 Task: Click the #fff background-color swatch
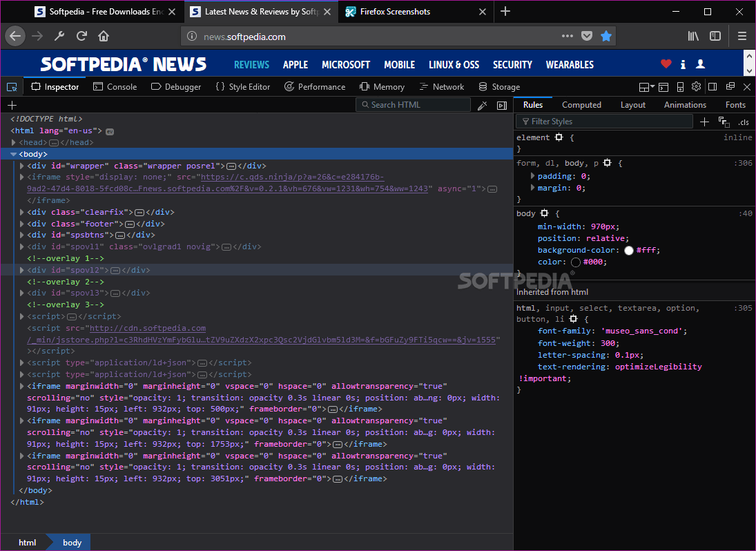point(629,251)
